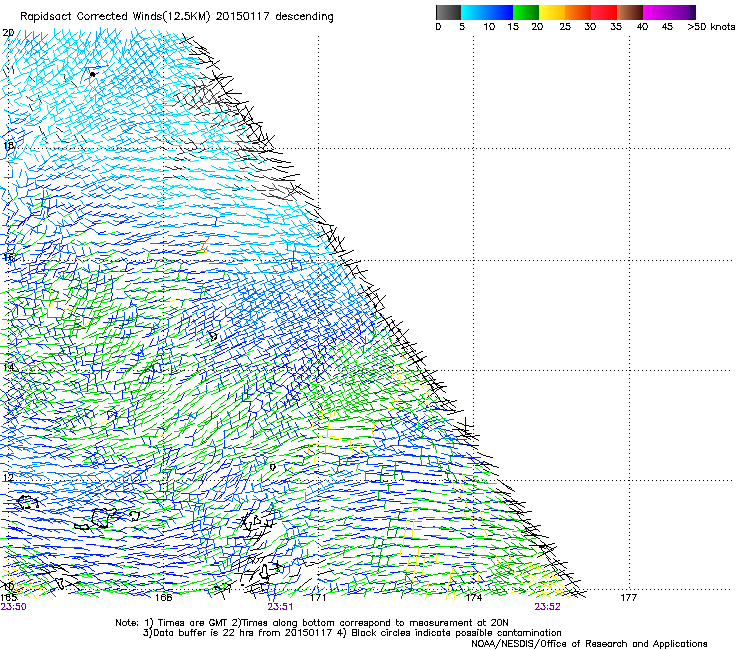Click the orange 25-30 knots legend color
Viewport: 740px width, 650px height.
578,12
